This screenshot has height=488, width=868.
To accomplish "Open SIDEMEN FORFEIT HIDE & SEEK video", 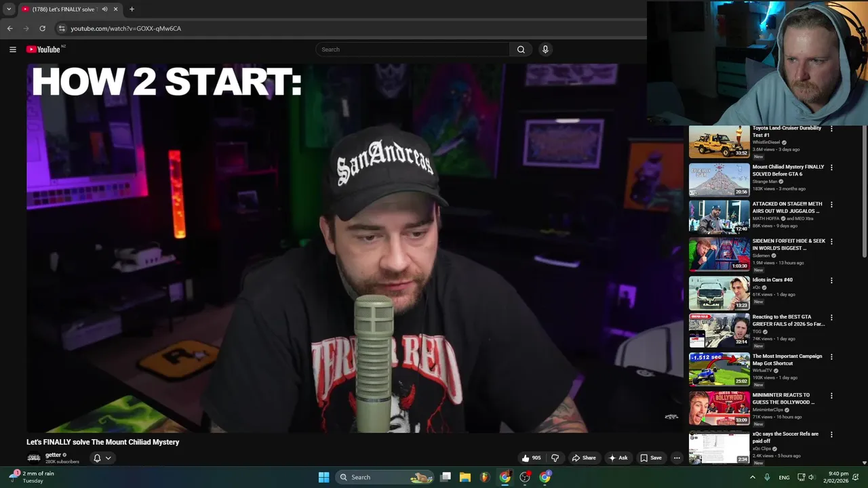I will tap(788, 245).
